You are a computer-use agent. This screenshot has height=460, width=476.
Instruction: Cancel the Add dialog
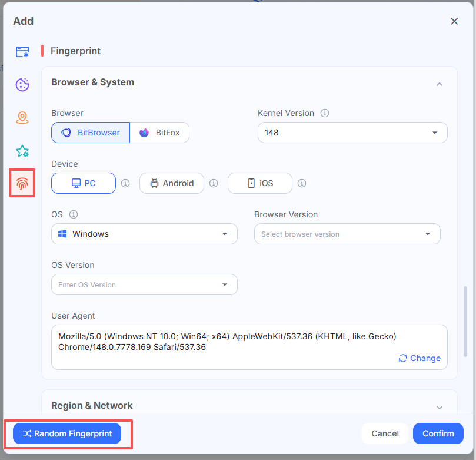[x=385, y=433]
